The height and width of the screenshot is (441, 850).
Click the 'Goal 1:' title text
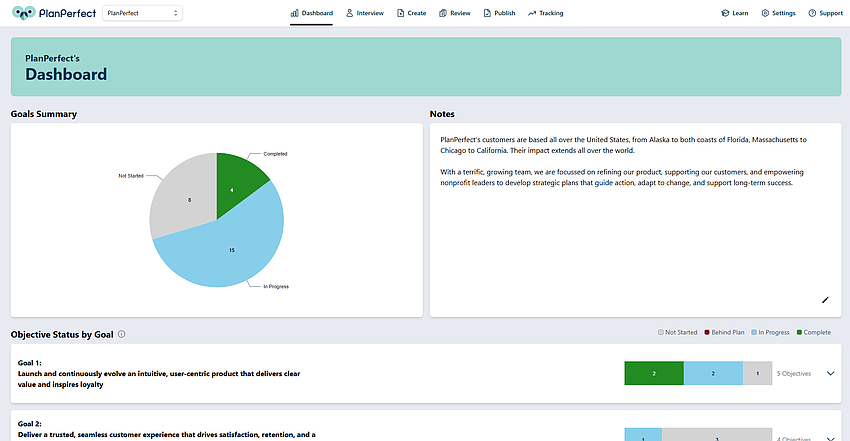29,363
